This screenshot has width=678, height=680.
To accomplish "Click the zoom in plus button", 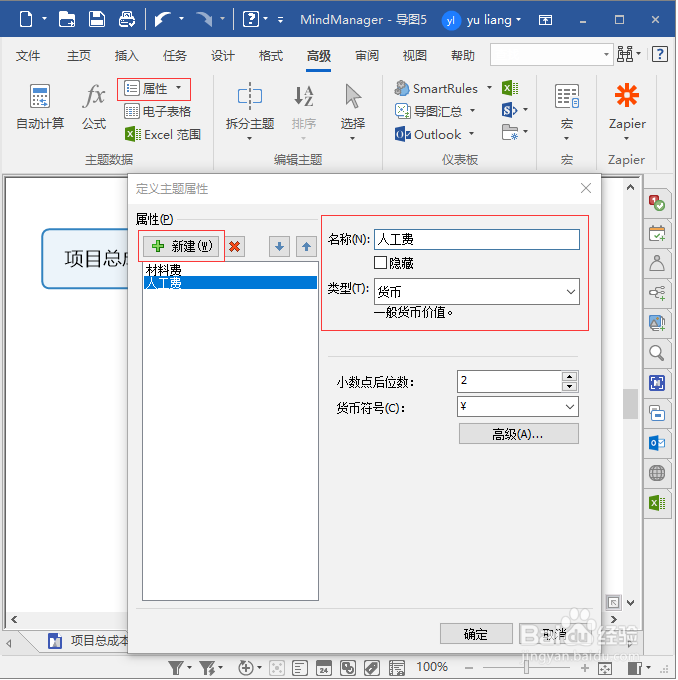I will tap(584, 668).
